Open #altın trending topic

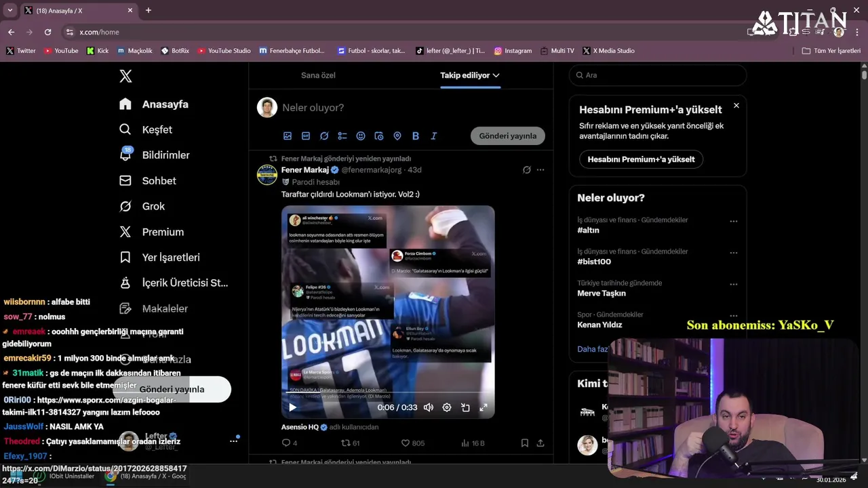point(588,230)
